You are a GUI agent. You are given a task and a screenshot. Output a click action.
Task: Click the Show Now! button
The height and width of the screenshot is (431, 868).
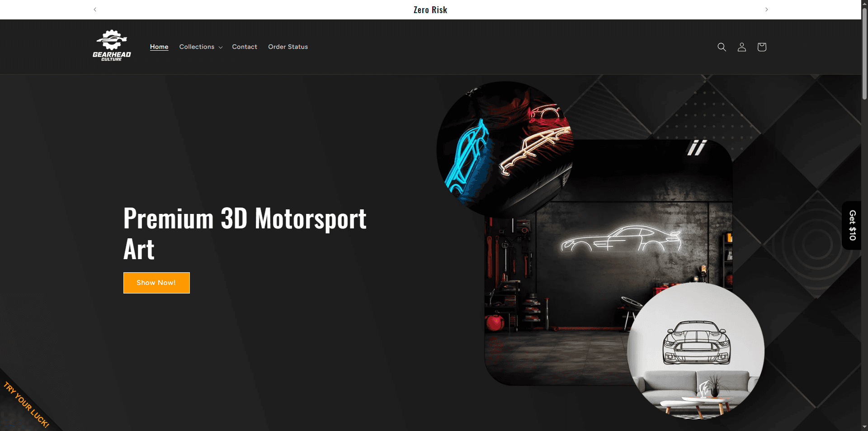coord(156,283)
